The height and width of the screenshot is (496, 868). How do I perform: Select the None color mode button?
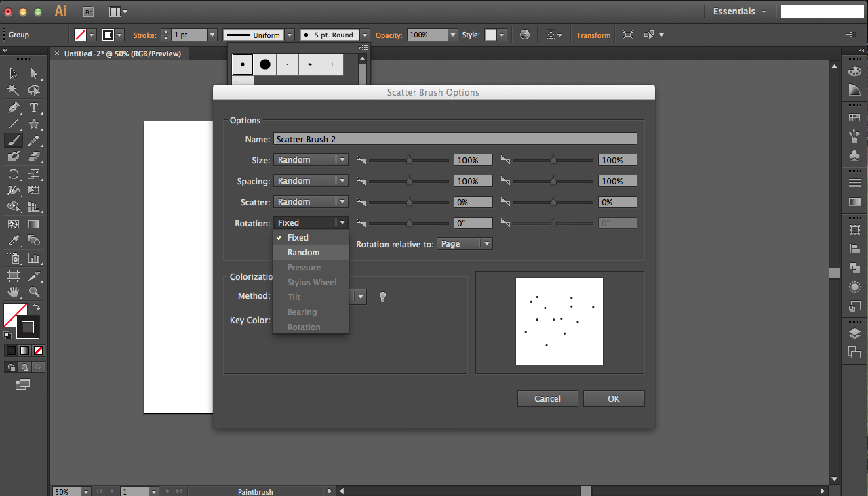(39, 350)
